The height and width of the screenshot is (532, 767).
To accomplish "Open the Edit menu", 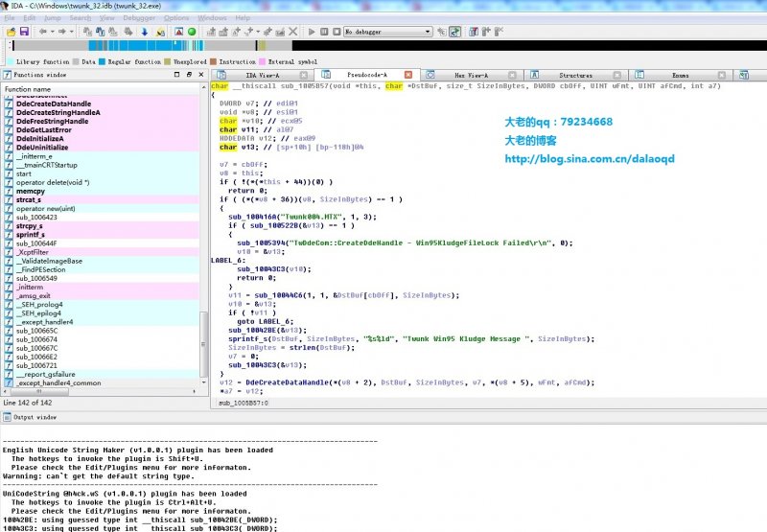I will (x=30, y=18).
